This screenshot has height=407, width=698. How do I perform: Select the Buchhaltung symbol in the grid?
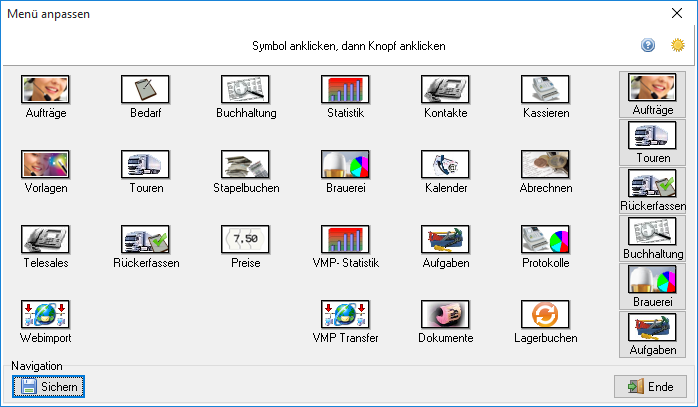245,89
